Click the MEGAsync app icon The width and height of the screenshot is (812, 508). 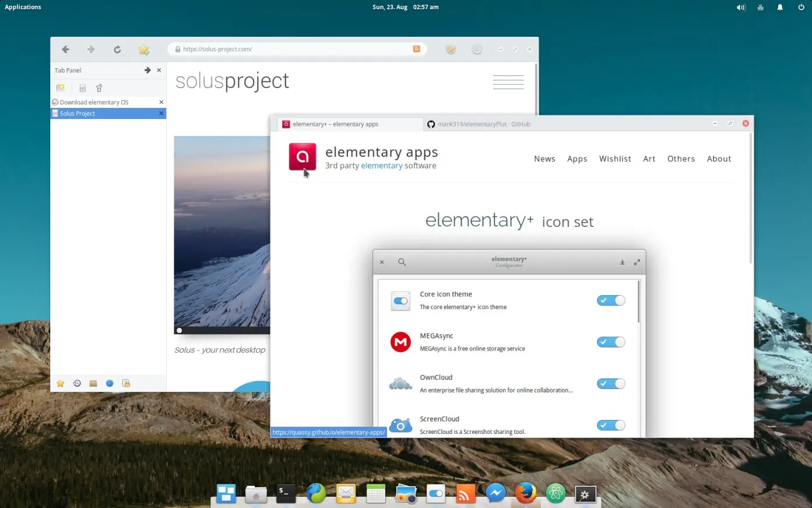click(x=400, y=342)
